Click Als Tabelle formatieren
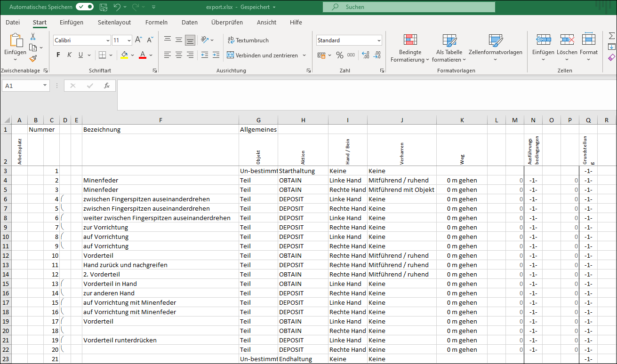 point(449,47)
